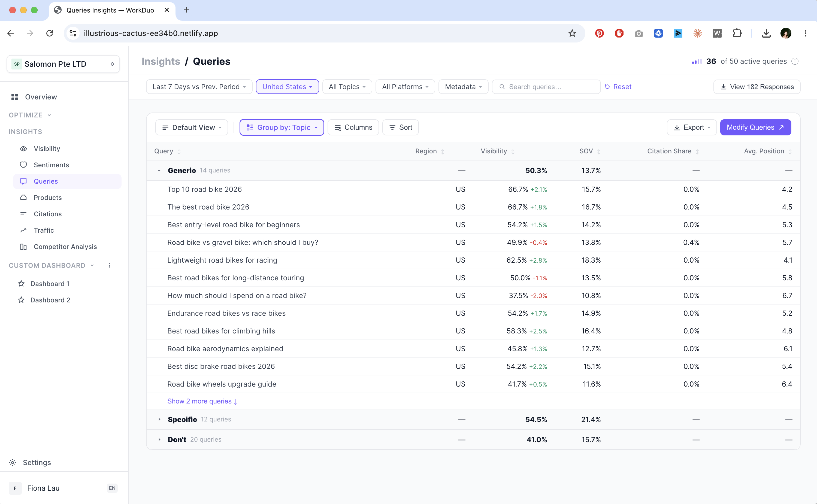Open the browser extensions puzzle icon
This screenshot has height=504, width=817.
737,33
